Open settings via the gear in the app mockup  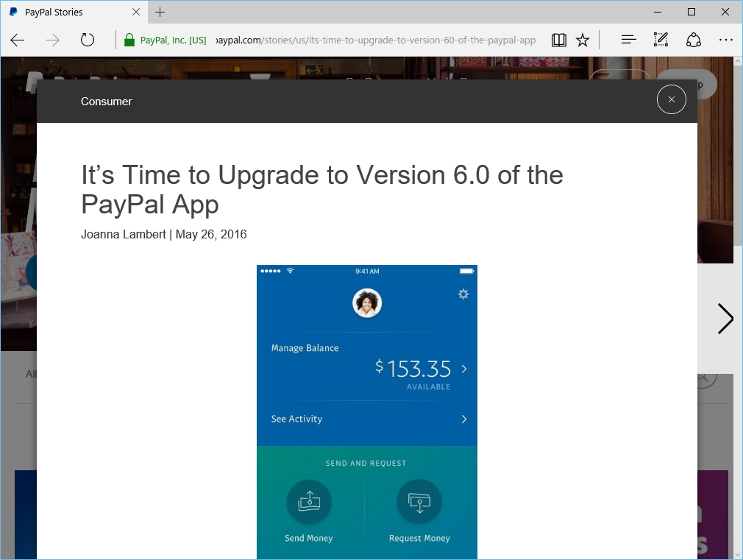click(x=463, y=294)
